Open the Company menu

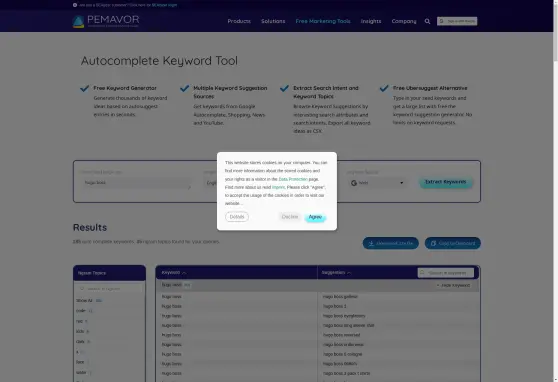click(x=404, y=21)
